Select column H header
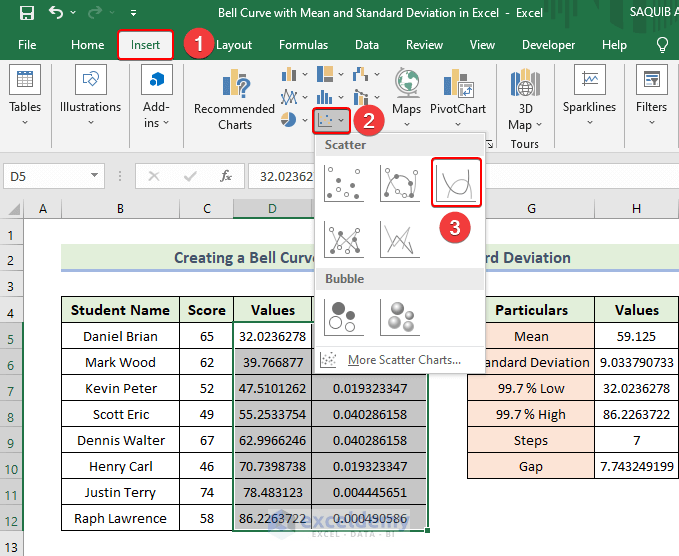Screen dimensions: 679x556 pos(636,209)
